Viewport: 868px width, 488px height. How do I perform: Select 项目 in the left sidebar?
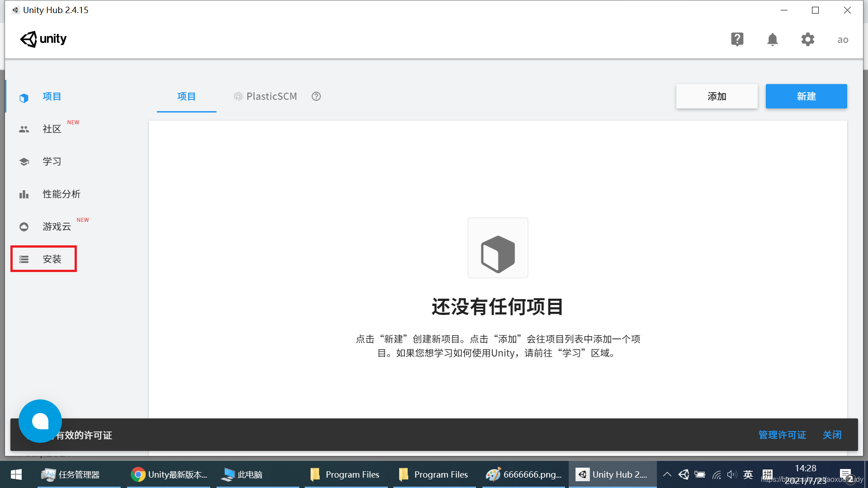52,96
